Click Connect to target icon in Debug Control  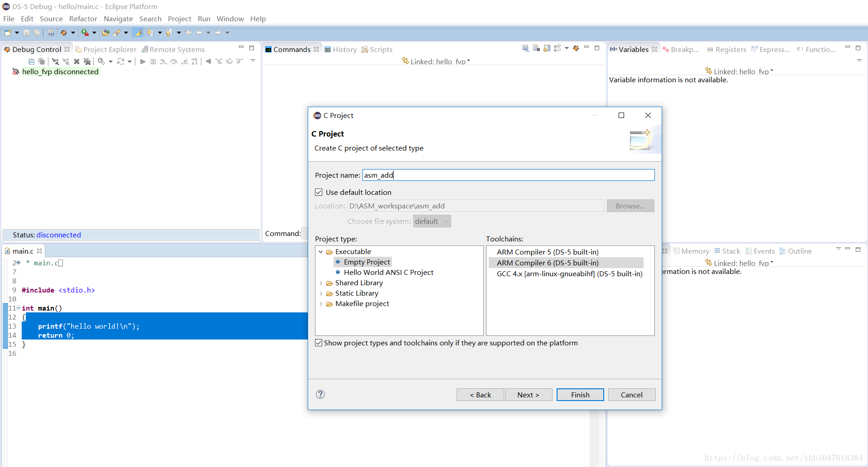tap(56, 61)
